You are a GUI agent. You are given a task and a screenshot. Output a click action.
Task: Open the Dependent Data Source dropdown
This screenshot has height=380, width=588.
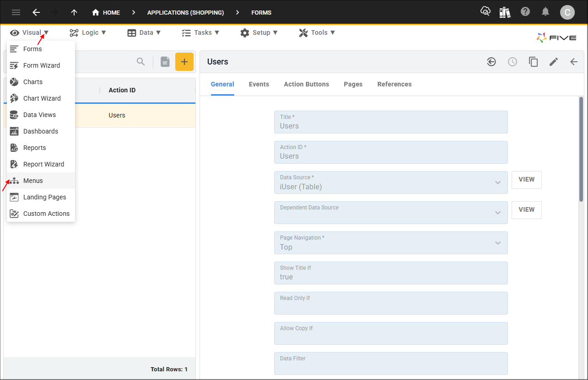click(x=497, y=213)
